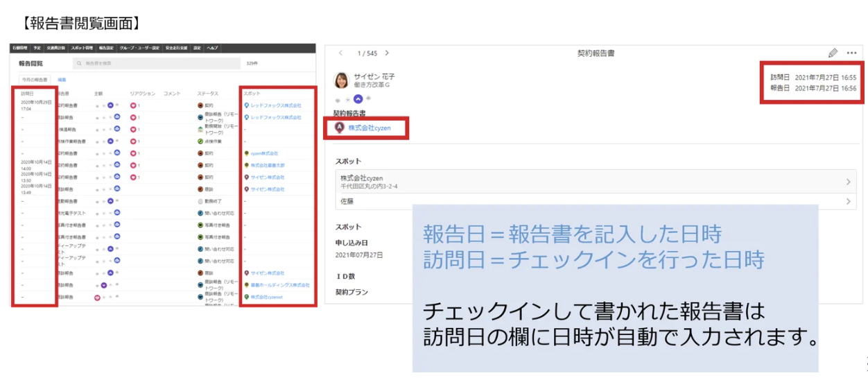Click the 申し込み日 value 2021年07月27日
The height and width of the screenshot is (380, 868).
[359, 255]
